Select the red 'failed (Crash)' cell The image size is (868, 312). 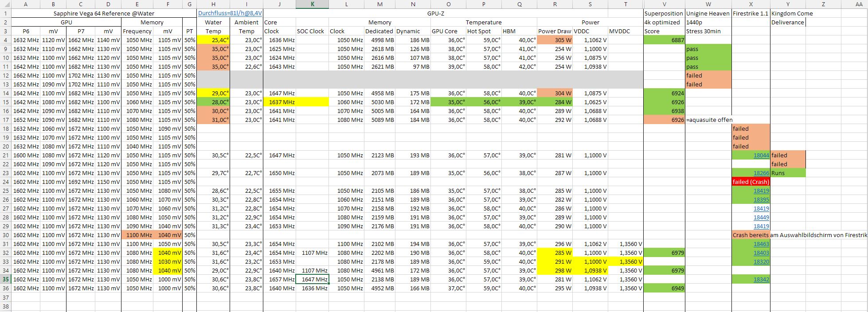click(751, 182)
